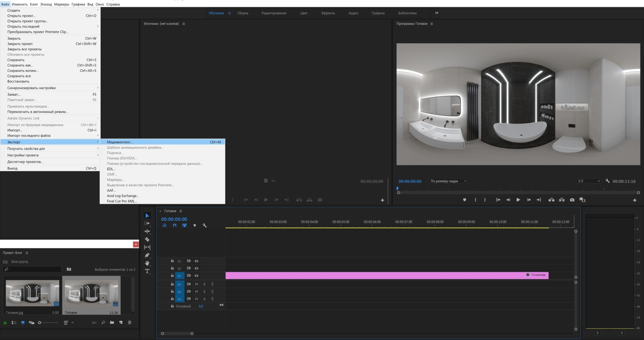644x340 pixels.
Task: Switch Project panel to freeform view
Action: 32,322
